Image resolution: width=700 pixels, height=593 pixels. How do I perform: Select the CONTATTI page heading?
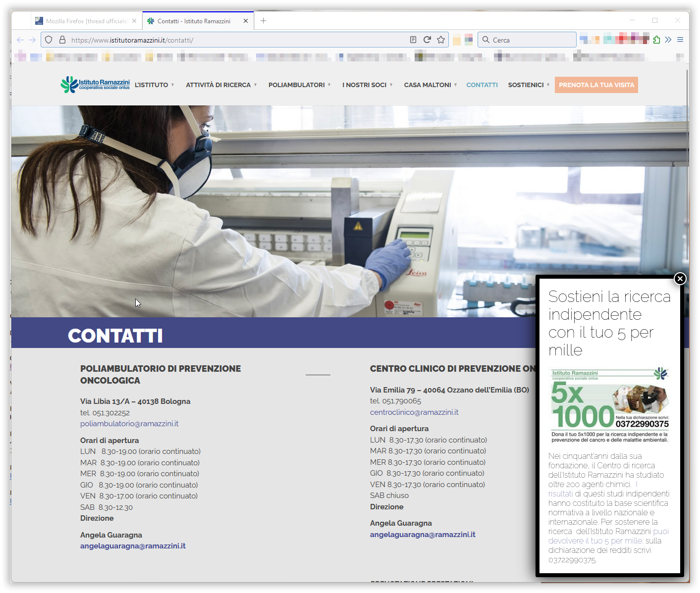[115, 336]
